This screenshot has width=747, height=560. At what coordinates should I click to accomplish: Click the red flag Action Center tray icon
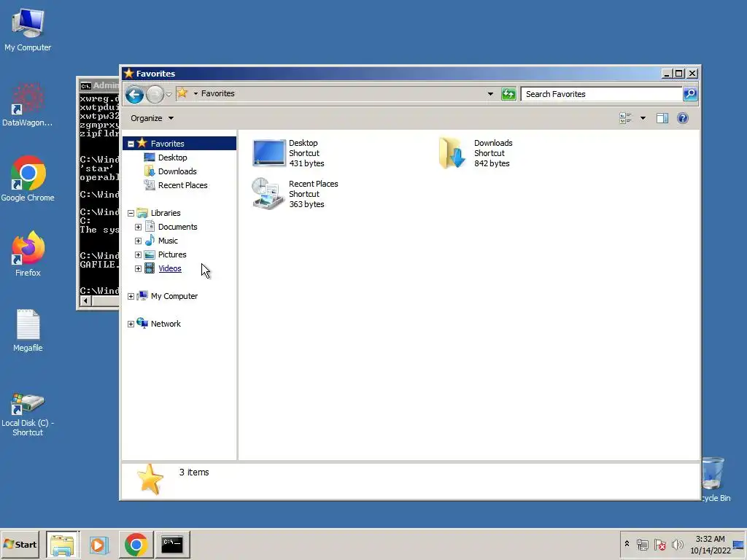pyautogui.click(x=659, y=544)
